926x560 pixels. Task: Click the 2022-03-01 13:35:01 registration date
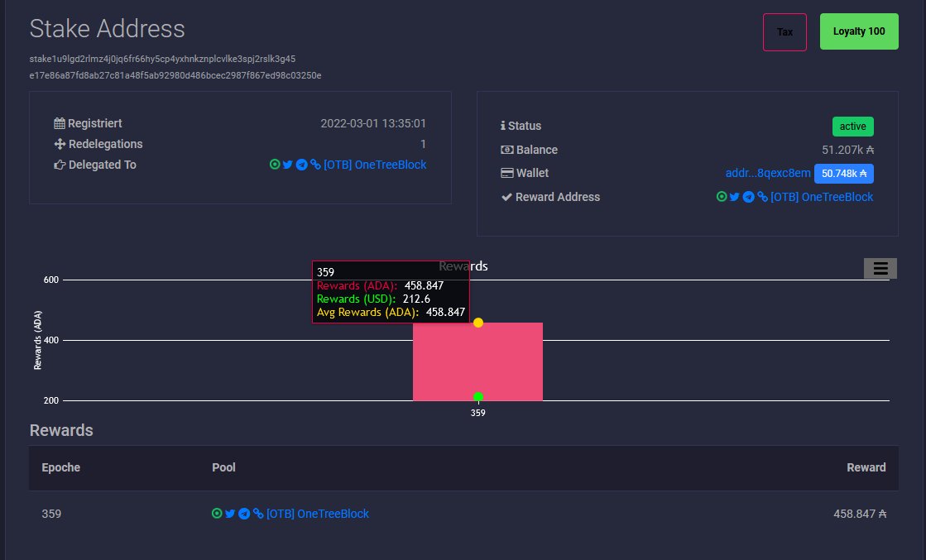[373, 123]
